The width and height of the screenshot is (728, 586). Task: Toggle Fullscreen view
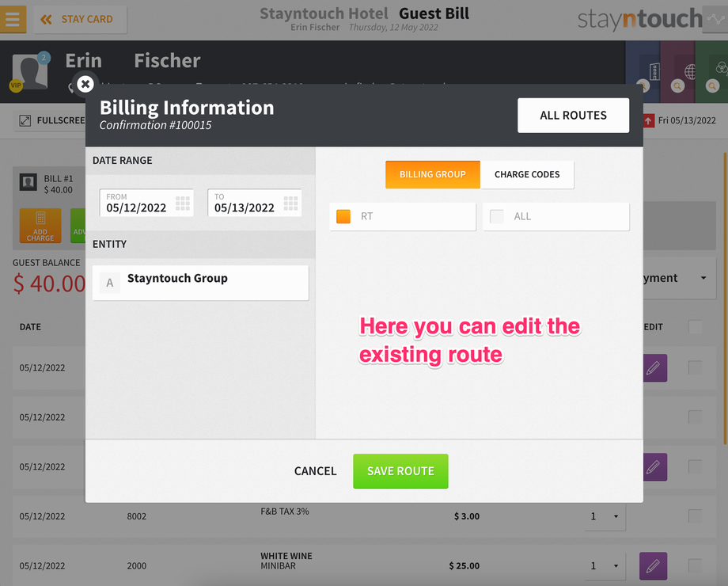tap(51, 120)
